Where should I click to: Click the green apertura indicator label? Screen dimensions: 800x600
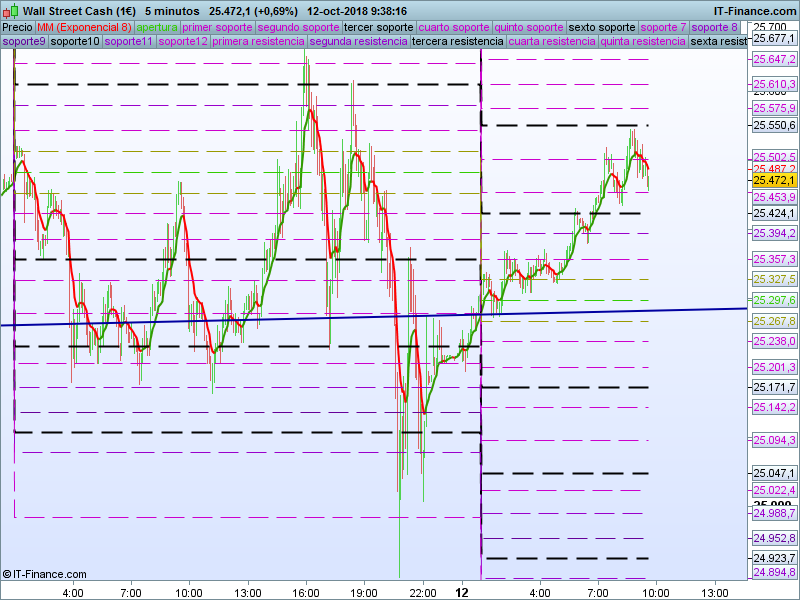157,27
